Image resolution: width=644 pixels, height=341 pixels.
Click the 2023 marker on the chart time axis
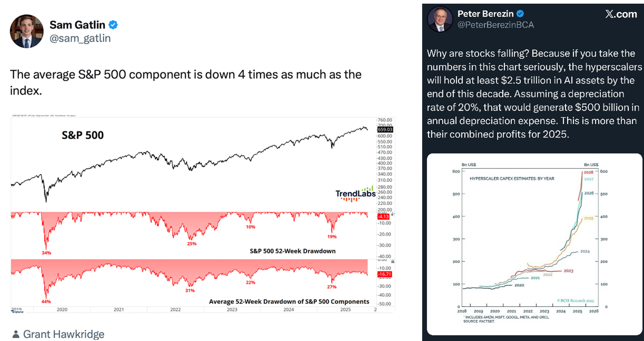[232, 309]
